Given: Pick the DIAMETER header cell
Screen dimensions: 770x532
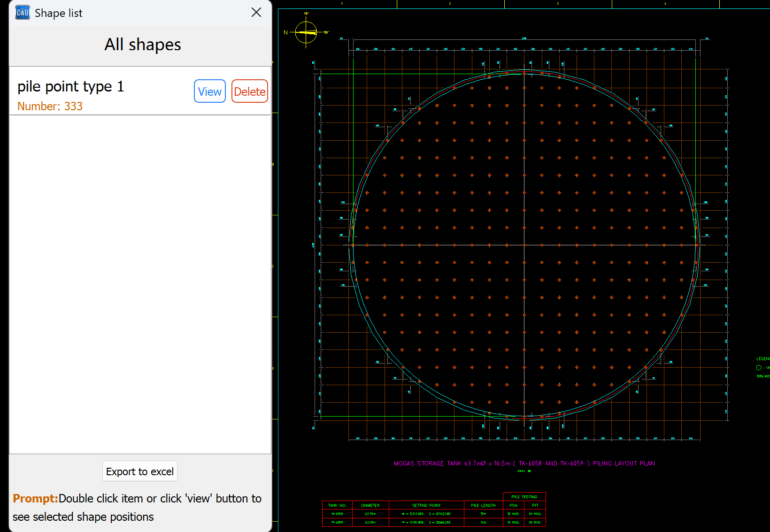Looking at the screenshot, I should click(x=370, y=505).
